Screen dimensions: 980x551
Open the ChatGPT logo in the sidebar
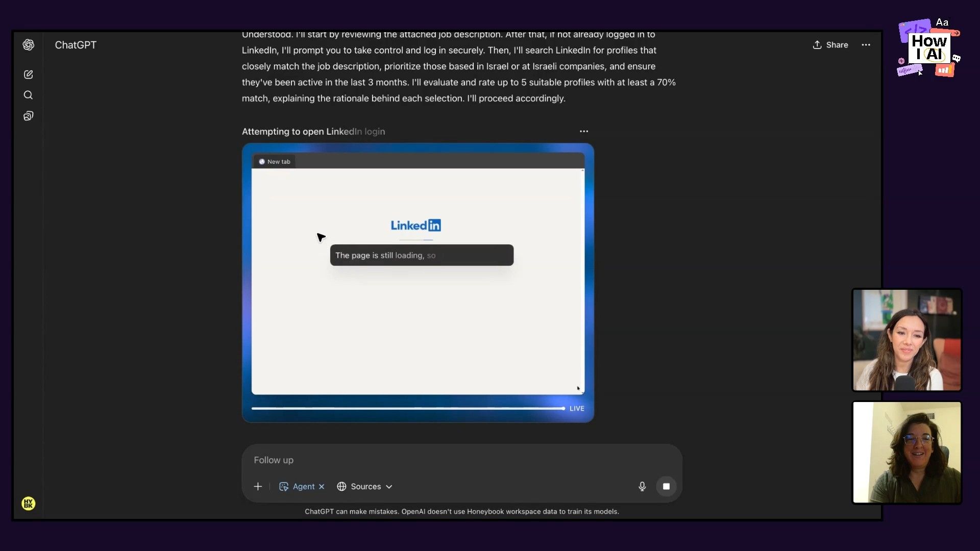coord(29,45)
